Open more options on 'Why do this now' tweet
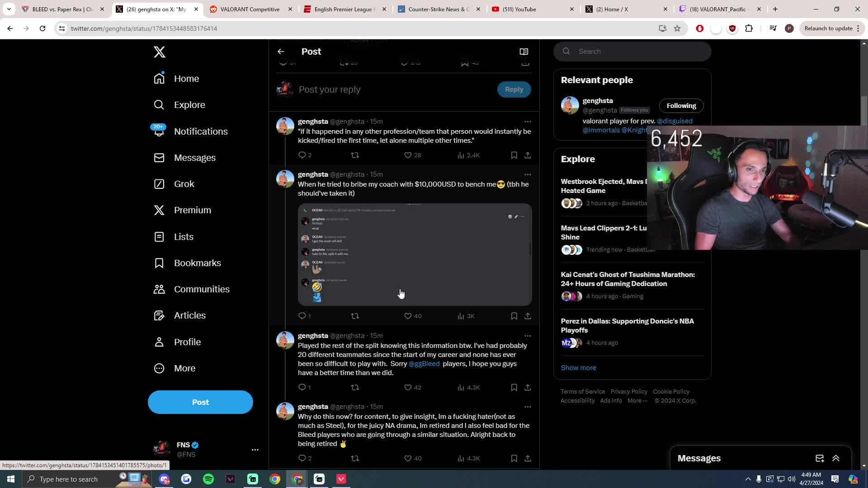Viewport: 868px width, 488px height. point(528,407)
